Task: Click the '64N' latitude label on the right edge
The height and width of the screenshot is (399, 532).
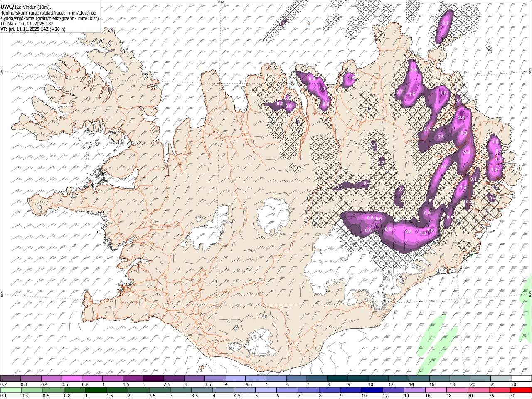Action: pos(530,293)
